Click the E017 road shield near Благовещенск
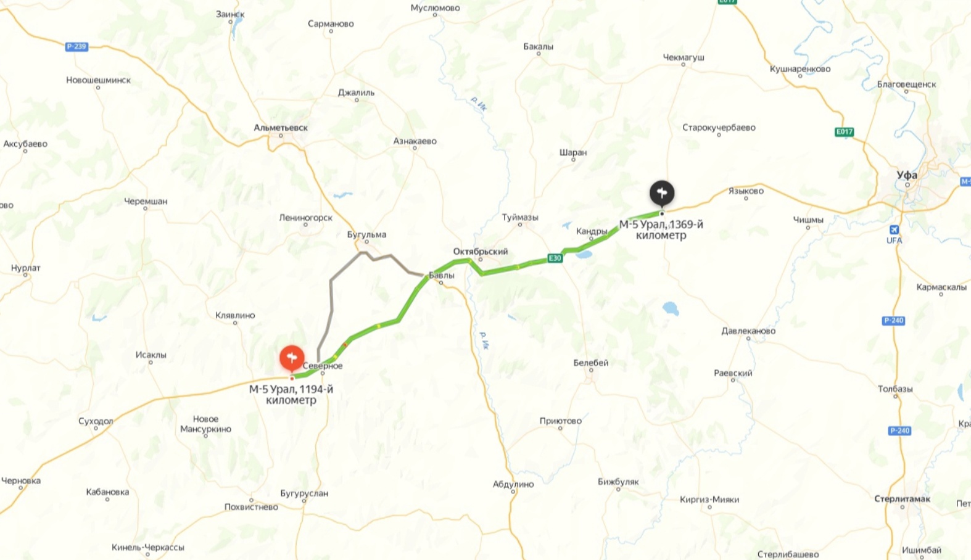The image size is (971, 560). point(845,132)
